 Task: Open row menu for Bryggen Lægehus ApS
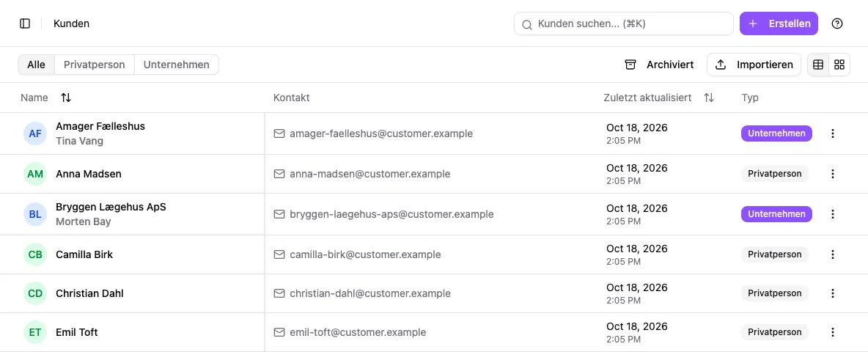tap(833, 214)
